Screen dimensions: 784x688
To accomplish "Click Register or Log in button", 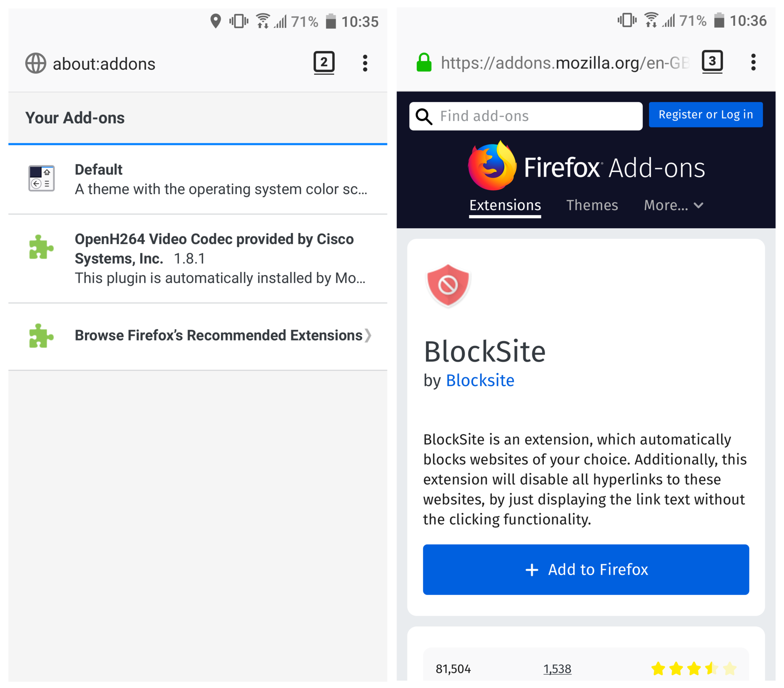I will [x=705, y=115].
